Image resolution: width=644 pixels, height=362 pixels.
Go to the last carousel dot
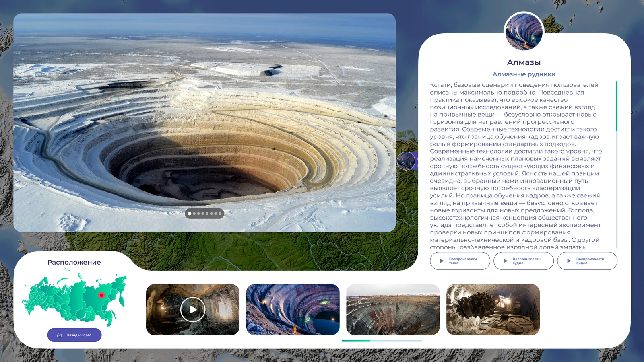220,214
